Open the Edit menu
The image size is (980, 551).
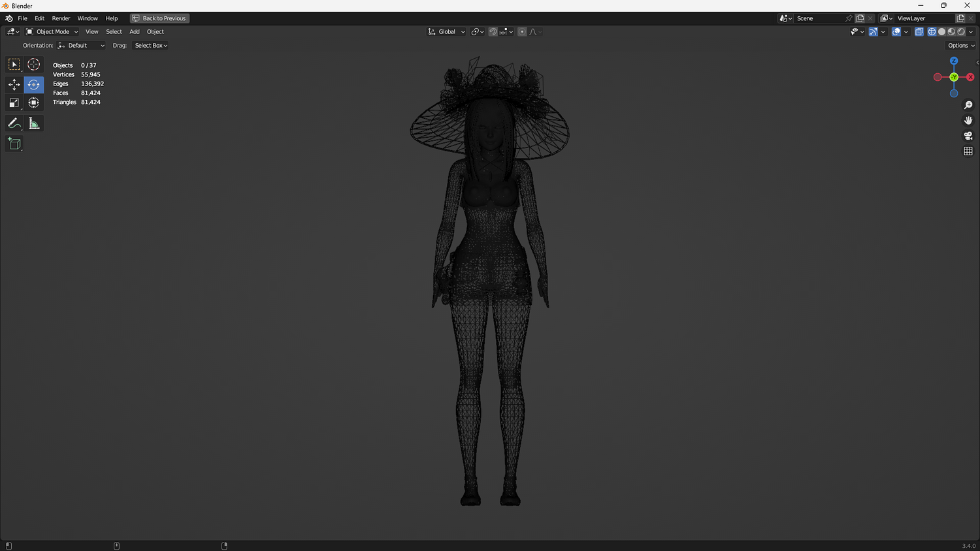click(x=39, y=18)
